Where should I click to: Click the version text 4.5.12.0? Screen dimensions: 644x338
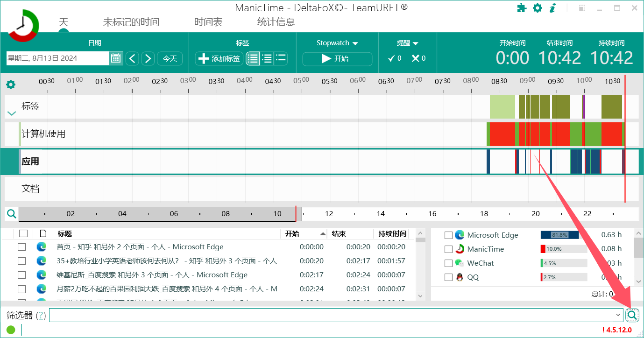[617, 330]
